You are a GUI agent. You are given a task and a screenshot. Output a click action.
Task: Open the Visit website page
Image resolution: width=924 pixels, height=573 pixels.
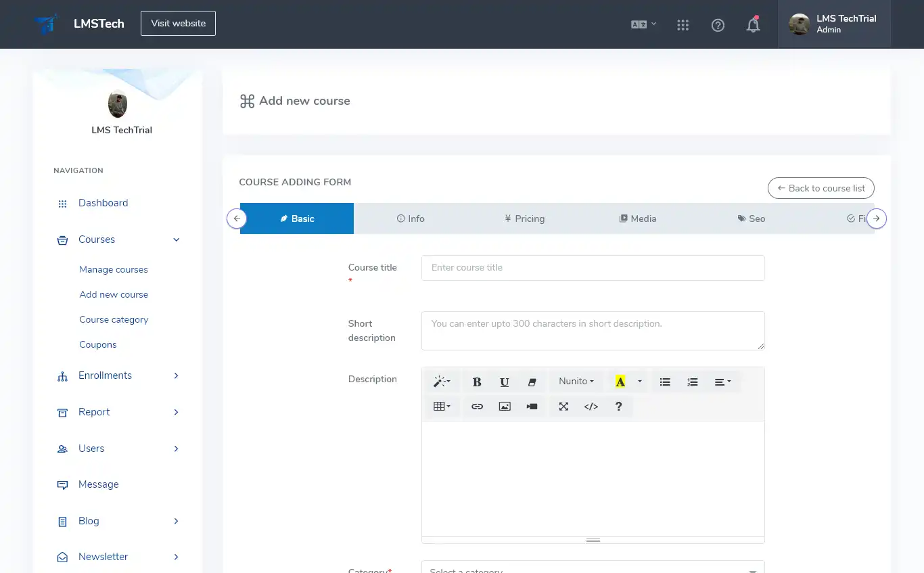pyautogui.click(x=177, y=23)
